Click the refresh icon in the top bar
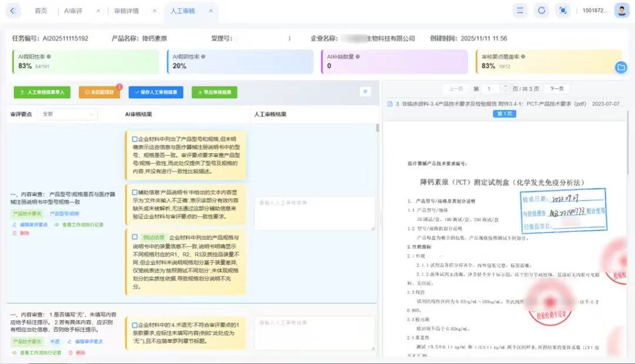The height and width of the screenshot is (364, 635). [542, 11]
